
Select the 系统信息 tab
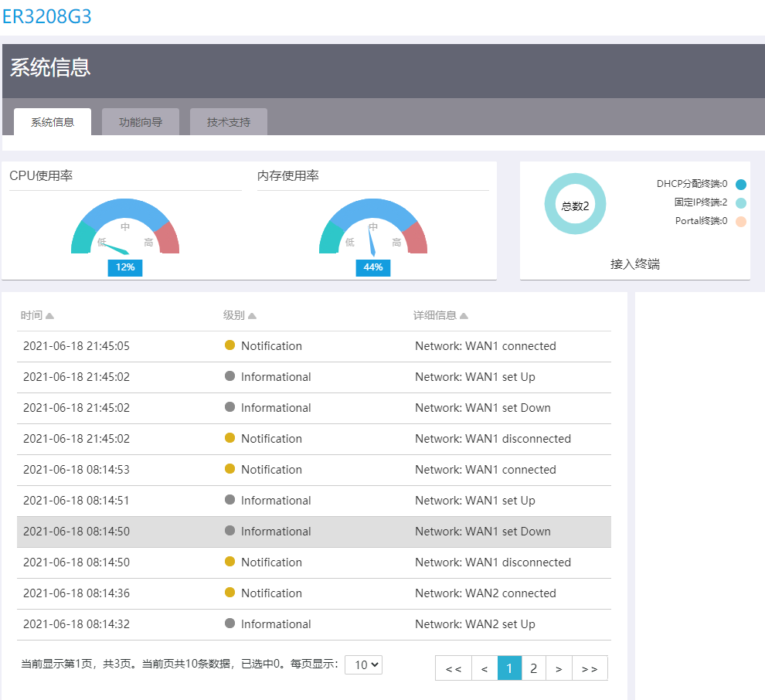pos(53,122)
